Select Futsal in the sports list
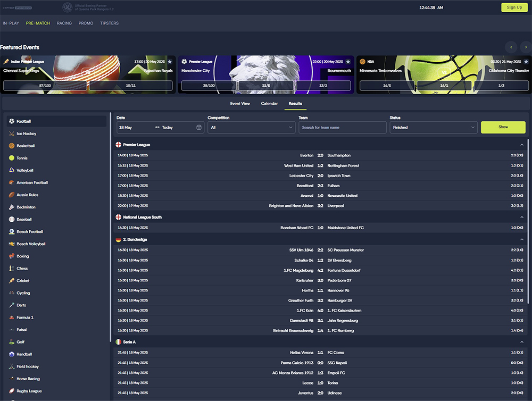 pos(21,329)
